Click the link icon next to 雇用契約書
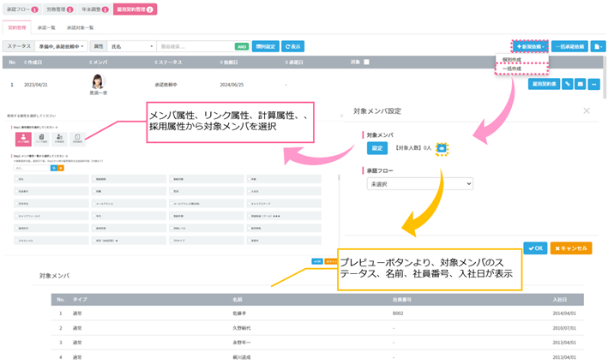 [567, 85]
